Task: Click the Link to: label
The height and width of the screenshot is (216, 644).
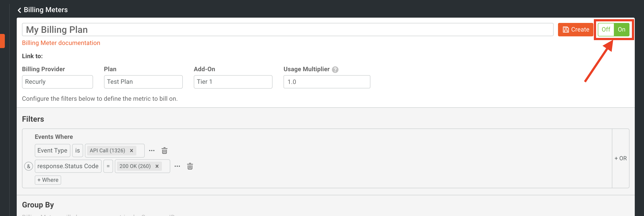Action: (x=32, y=56)
